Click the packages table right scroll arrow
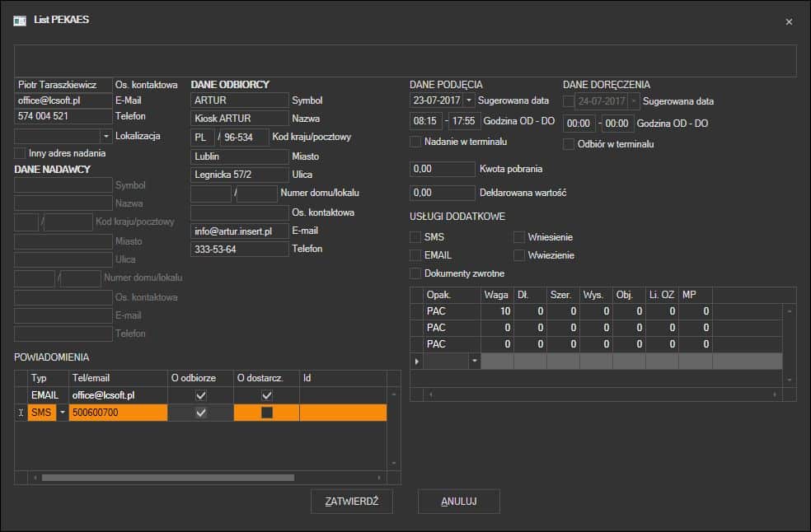811x532 pixels. click(x=774, y=394)
